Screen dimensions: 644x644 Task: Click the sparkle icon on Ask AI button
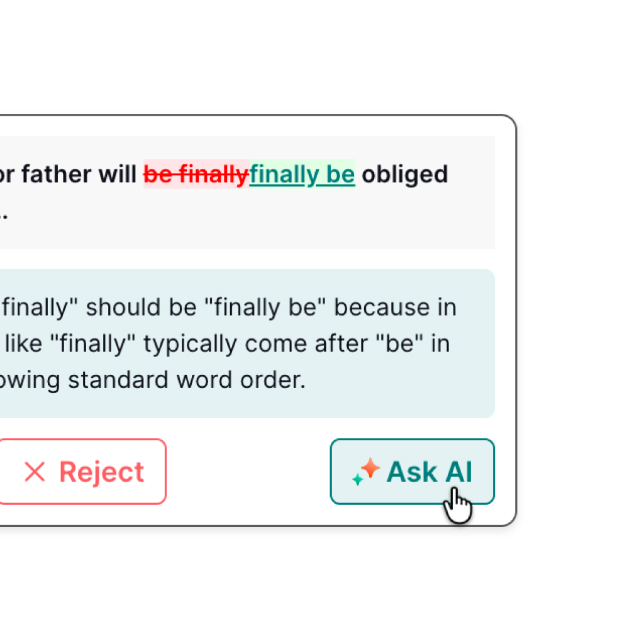tap(368, 472)
